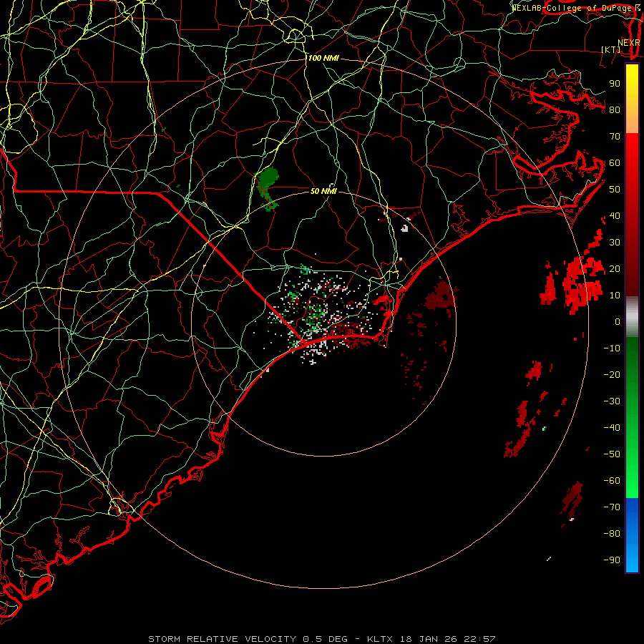Click the legend value "-80"
This screenshot has width=644, height=644.
click(x=612, y=534)
